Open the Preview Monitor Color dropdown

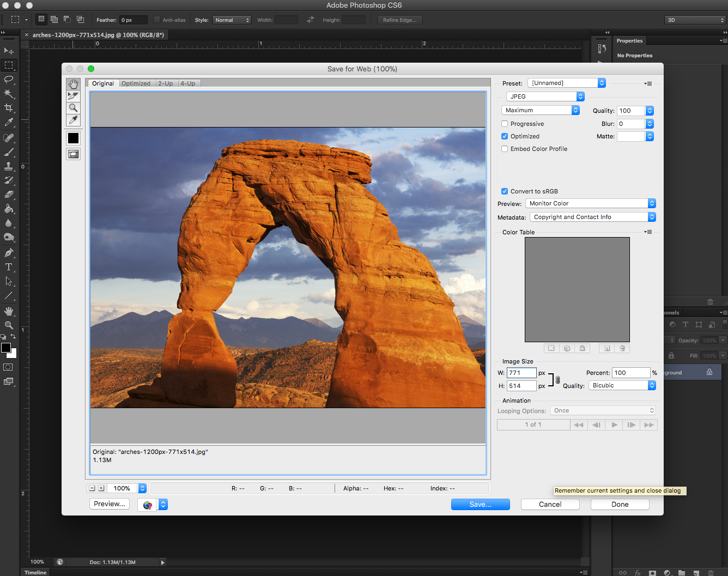coord(591,203)
